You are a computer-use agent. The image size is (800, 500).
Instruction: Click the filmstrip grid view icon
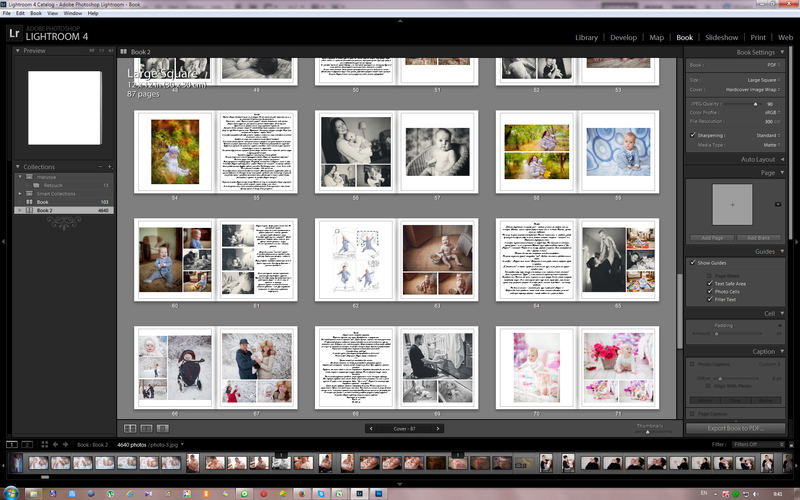point(43,443)
